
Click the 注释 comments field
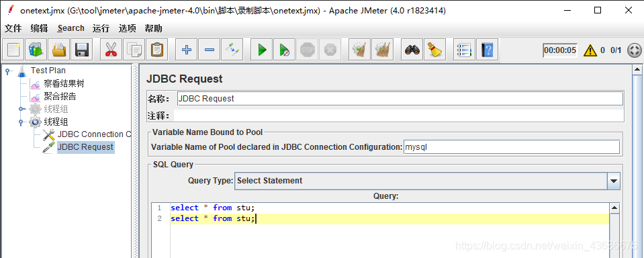(398, 116)
